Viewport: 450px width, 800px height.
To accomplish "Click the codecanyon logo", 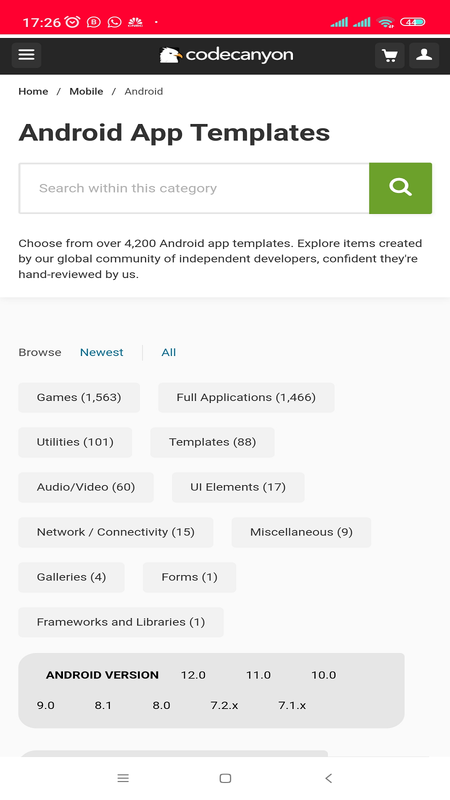I will coord(226,55).
